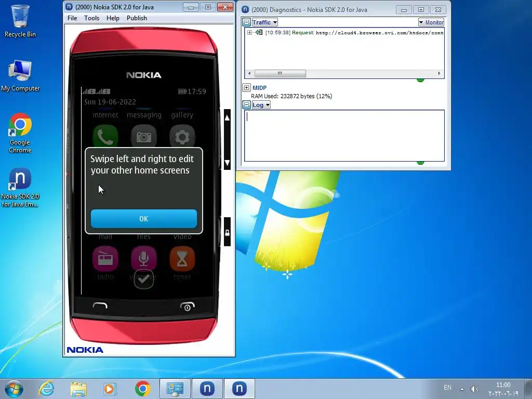The width and height of the screenshot is (532, 399).
Task: Show hidden tray icons arrow
Action: tap(462, 389)
